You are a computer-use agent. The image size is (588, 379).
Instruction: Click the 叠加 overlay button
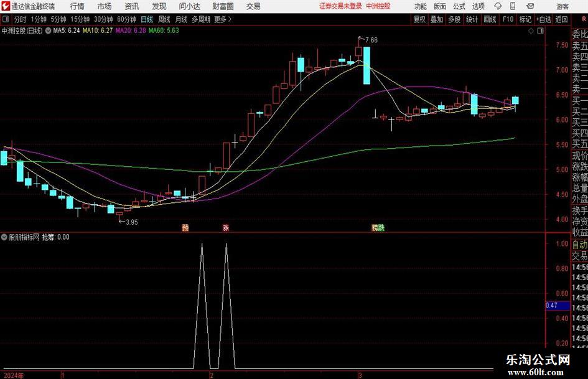click(x=437, y=19)
